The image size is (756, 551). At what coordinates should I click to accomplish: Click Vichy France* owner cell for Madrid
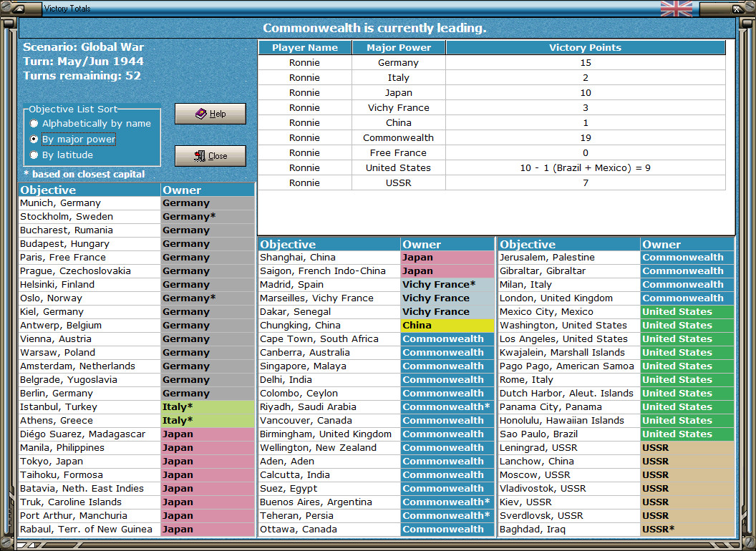(x=447, y=284)
